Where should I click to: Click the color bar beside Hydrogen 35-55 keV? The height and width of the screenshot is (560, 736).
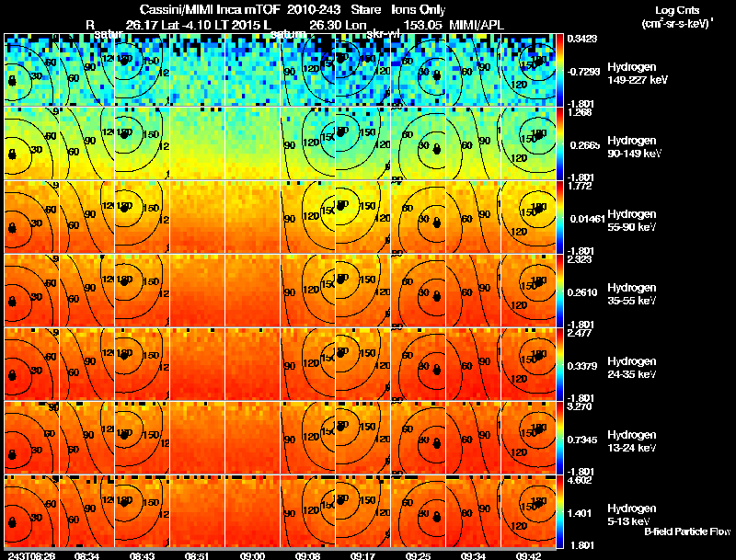pos(559,291)
